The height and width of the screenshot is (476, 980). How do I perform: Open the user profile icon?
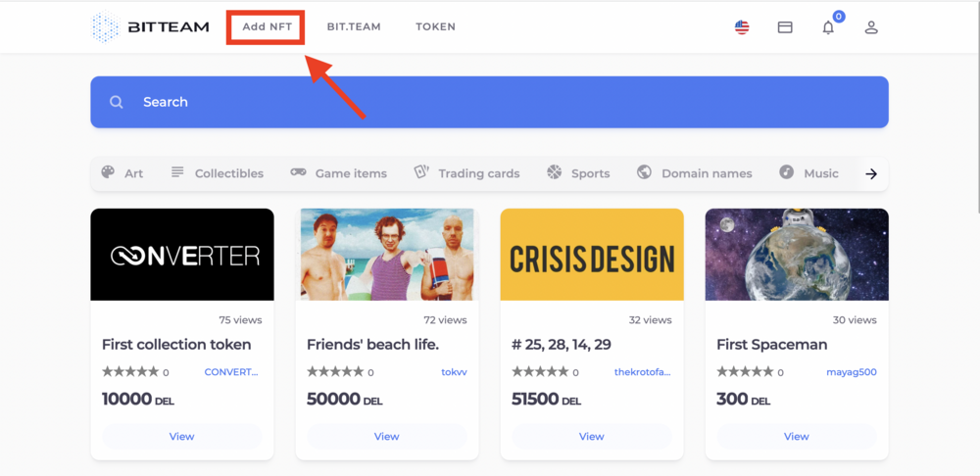click(871, 27)
